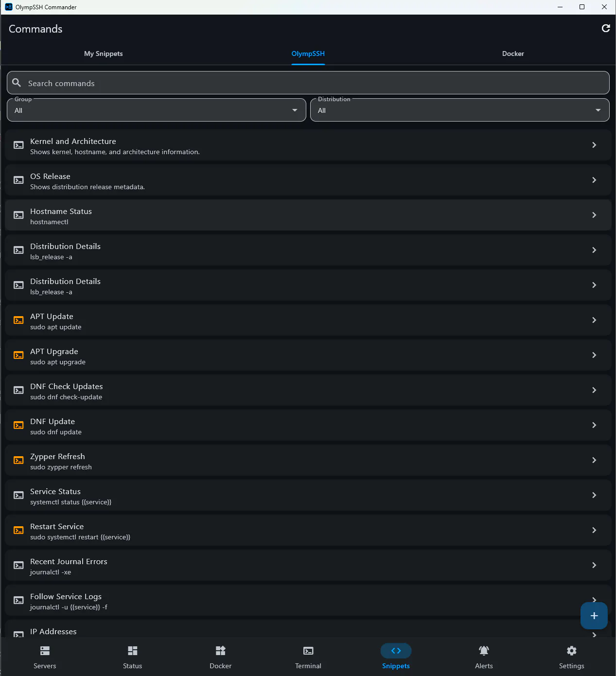
Task: Expand OS Release chevron
Action: pyautogui.click(x=594, y=180)
